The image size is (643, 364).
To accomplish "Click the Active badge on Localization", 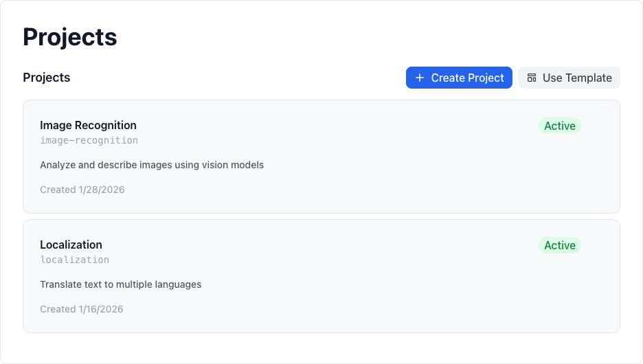I will [x=559, y=245].
